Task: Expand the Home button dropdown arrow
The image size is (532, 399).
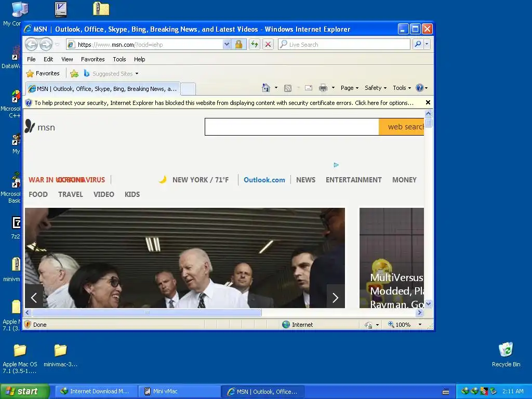Action: (276, 88)
